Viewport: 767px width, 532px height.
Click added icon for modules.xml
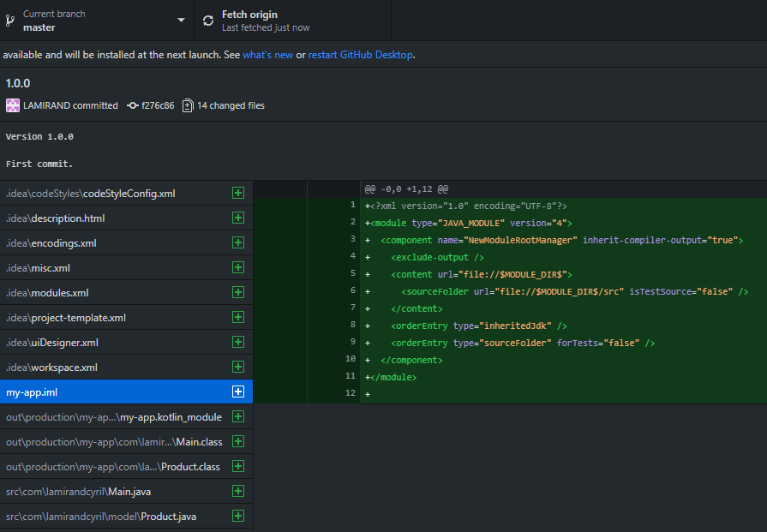pos(238,292)
